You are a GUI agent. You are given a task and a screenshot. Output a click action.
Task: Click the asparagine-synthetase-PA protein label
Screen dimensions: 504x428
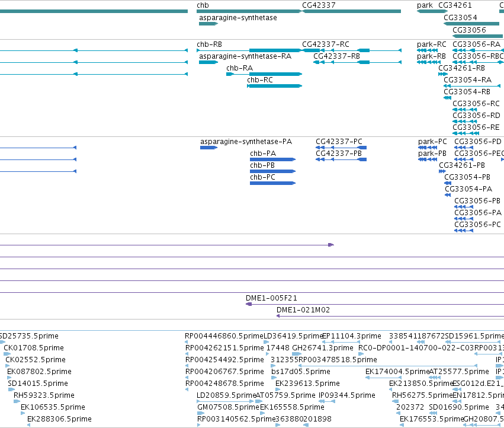click(246, 142)
